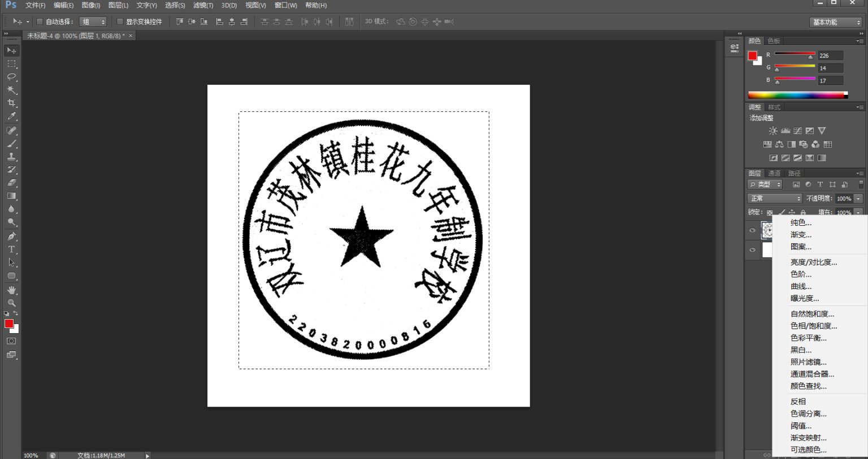The height and width of the screenshot is (459, 868).
Task: Select the Rectangular Marquee tool
Action: coord(11,64)
